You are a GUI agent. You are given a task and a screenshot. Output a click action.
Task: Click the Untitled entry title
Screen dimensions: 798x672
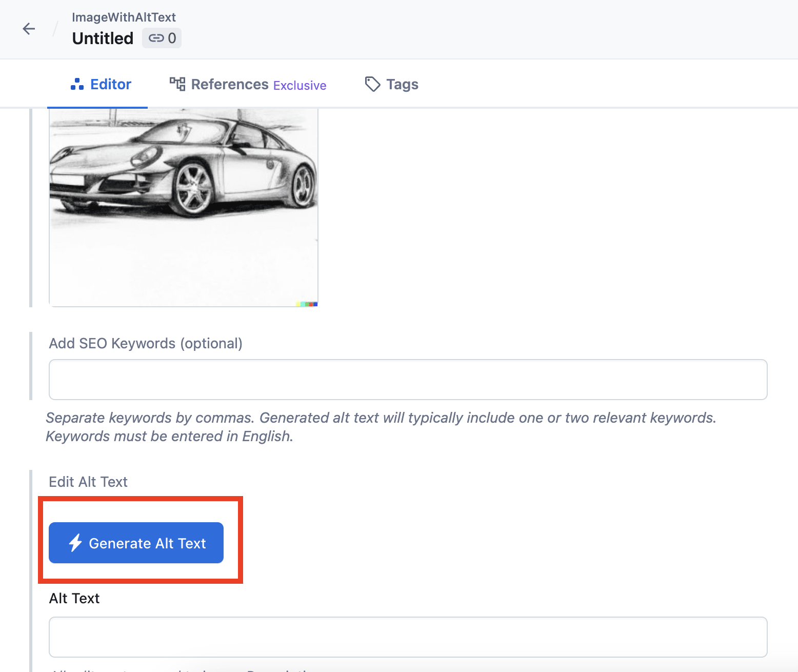(x=103, y=38)
